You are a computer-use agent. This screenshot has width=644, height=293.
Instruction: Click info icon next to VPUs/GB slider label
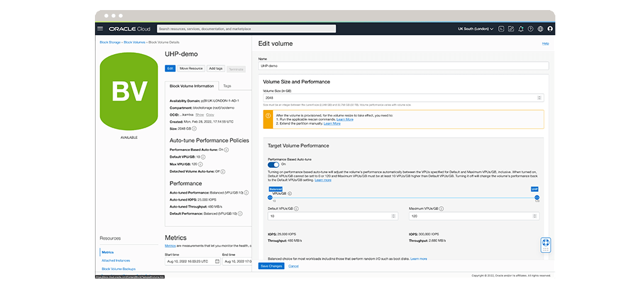click(289, 193)
